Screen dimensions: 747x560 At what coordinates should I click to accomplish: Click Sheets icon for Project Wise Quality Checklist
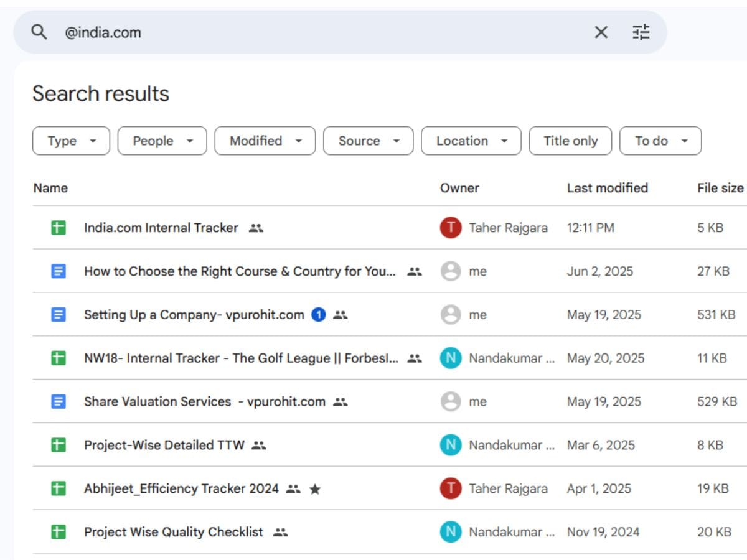click(58, 533)
